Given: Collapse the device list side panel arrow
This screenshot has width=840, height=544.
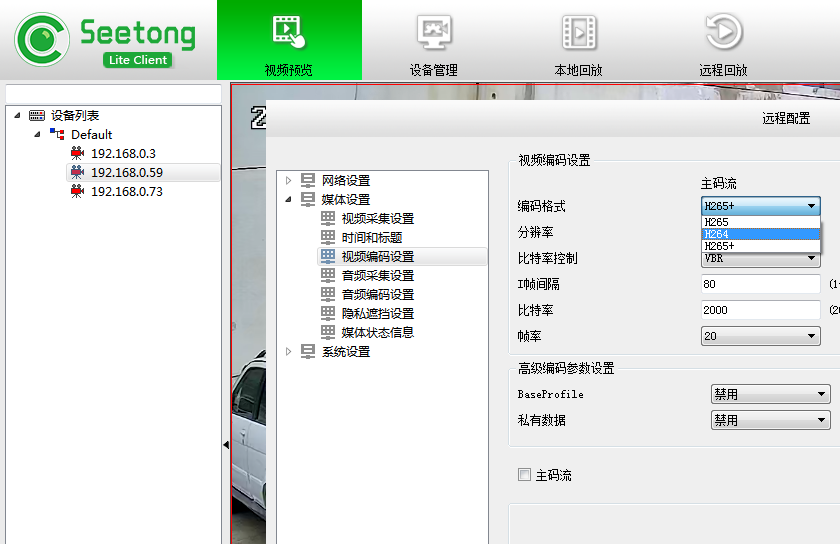Looking at the screenshot, I should pyautogui.click(x=226, y=445).
